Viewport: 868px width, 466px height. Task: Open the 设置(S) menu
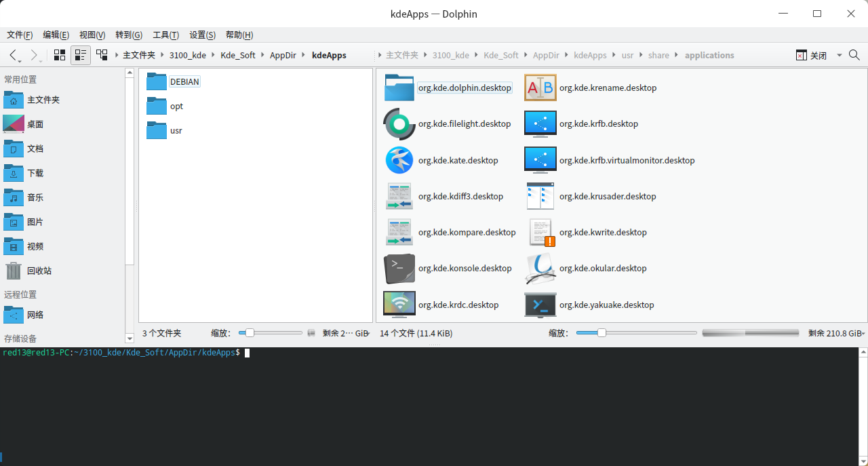tap(202, 35)
